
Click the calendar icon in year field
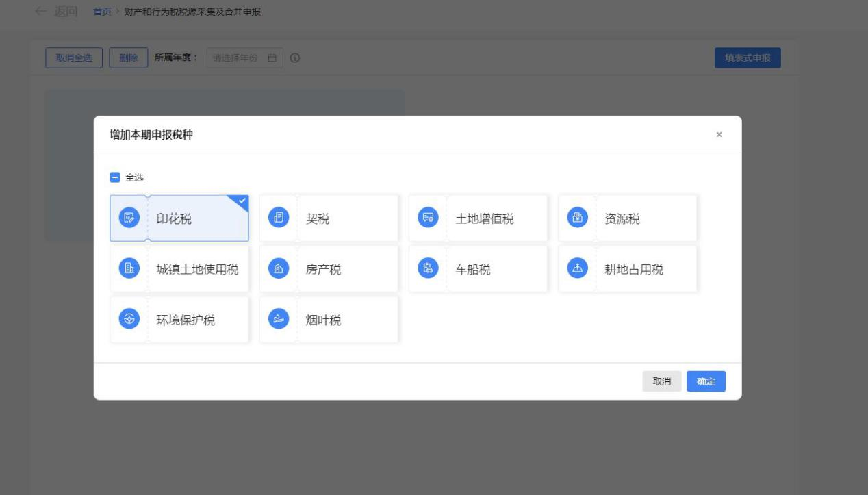[272, 58]
